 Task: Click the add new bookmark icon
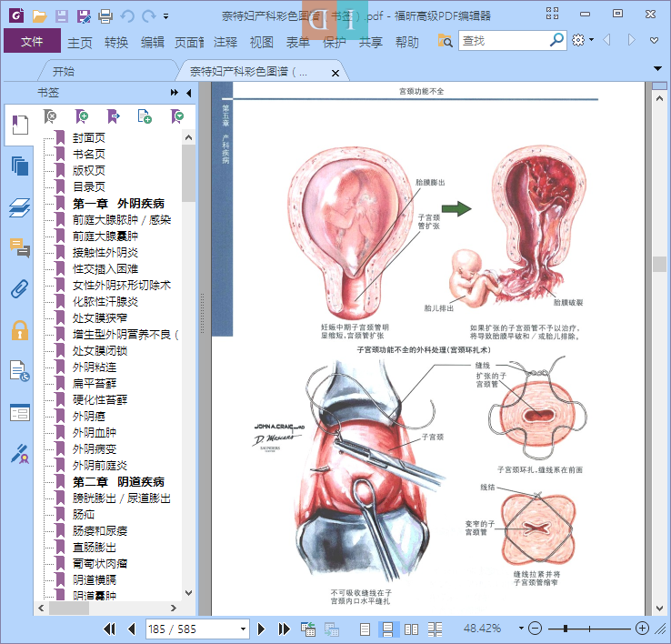(x=81, y=116)
